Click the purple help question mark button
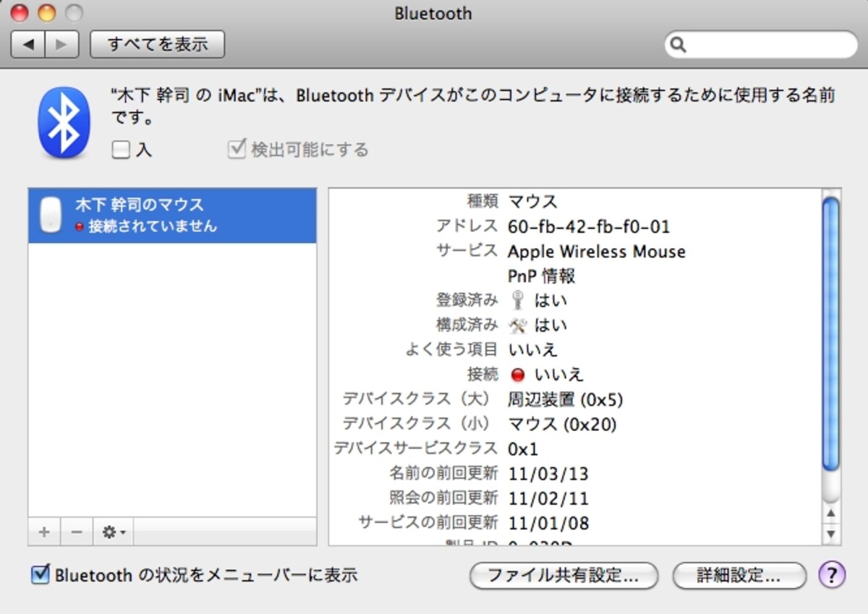The image size is (868, 614). (832, 576)
